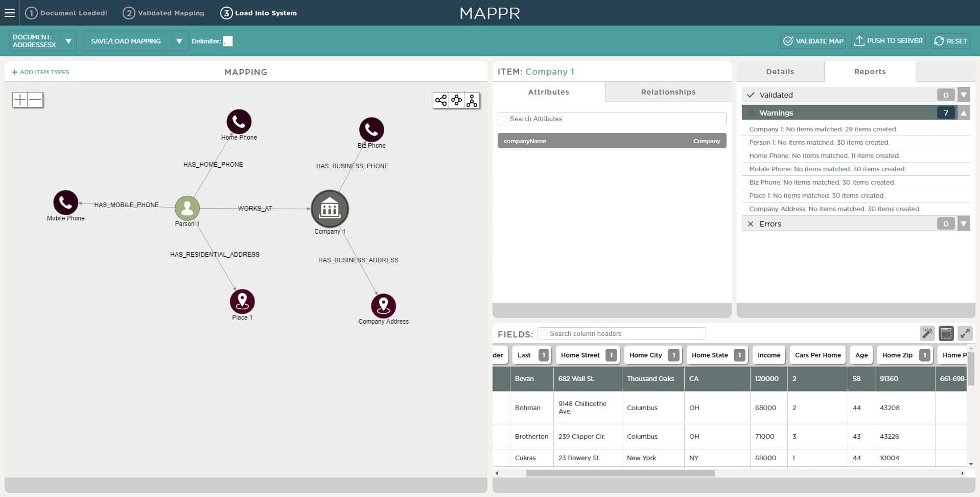980x497 pixels.
Task: Select the Mobile Phone node icon
Action: click(65, 202)
